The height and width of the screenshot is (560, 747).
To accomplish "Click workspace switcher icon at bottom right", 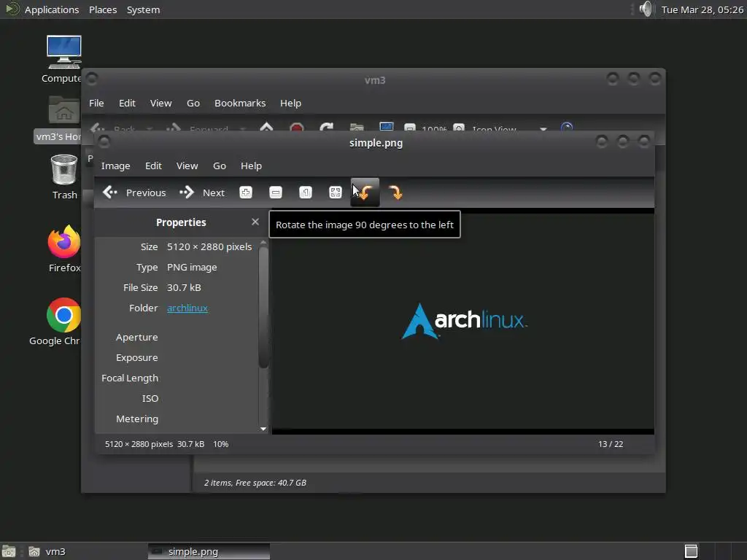I will [x=691, y=551].
